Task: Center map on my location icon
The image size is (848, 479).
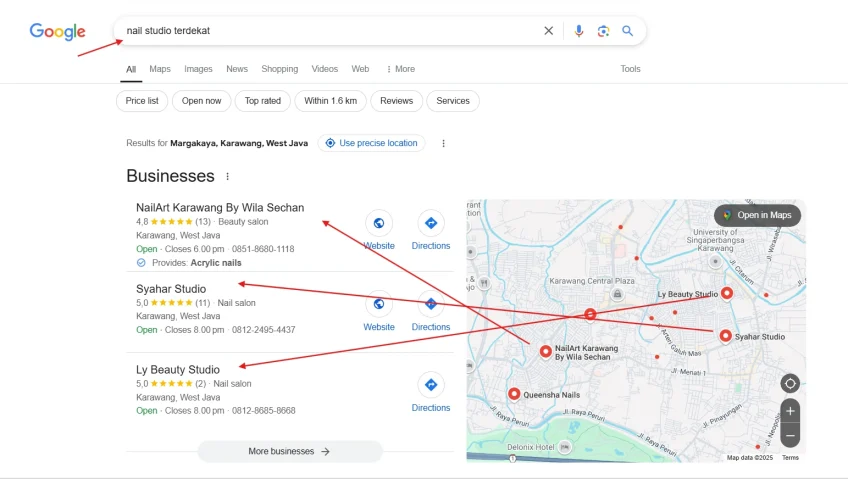Action: point(790,383)
